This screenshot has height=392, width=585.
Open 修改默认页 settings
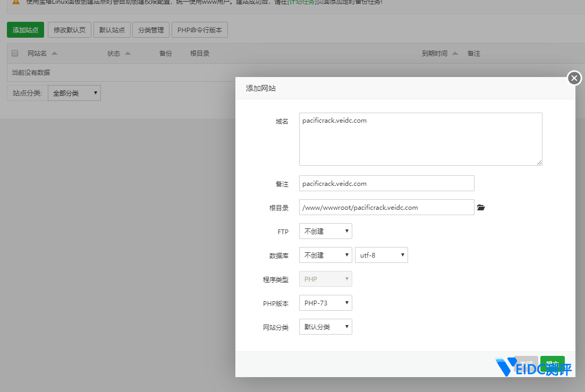click(70, 30)
